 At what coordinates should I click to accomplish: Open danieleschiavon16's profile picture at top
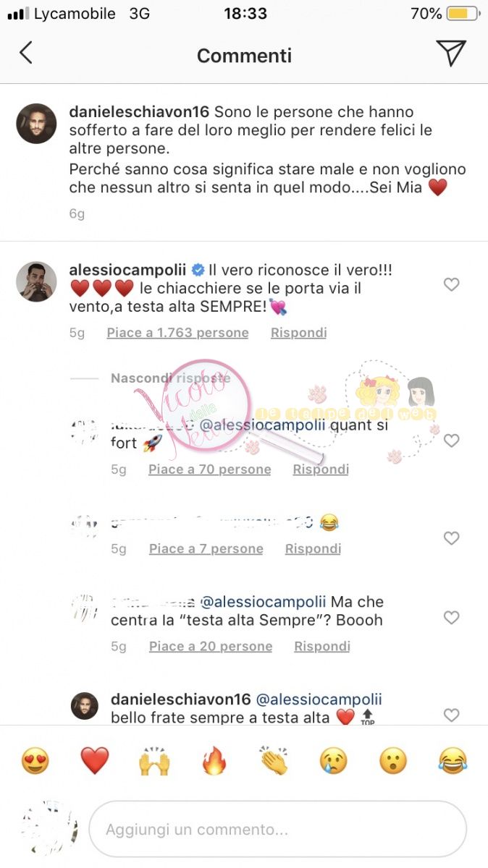36,124
